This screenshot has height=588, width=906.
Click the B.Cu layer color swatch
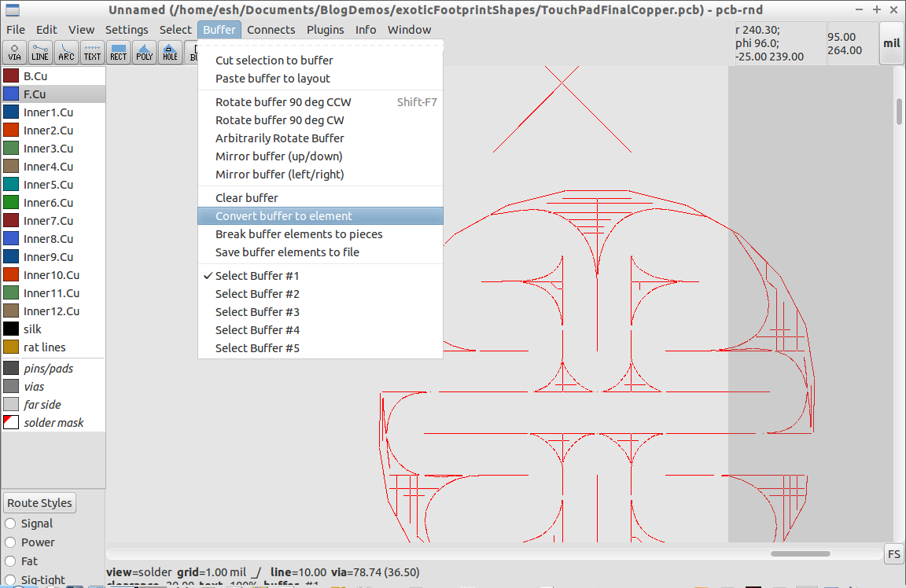[12, 75]
